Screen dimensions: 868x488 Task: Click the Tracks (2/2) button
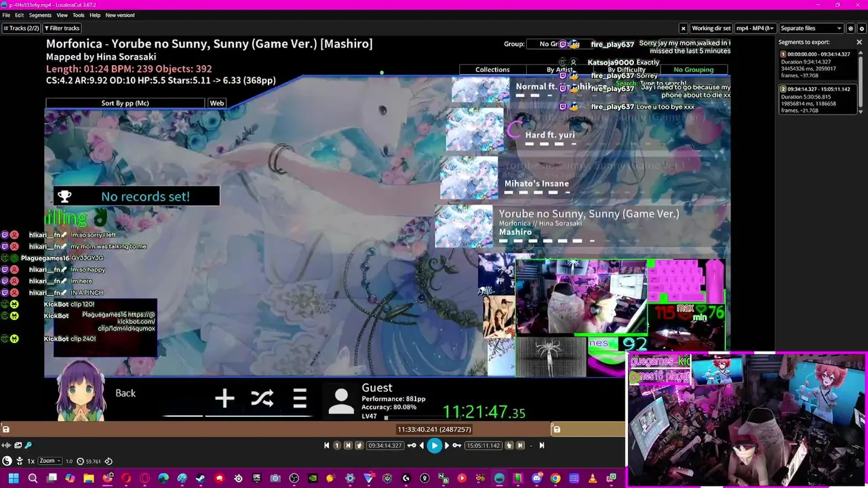click(x=21, y=28)
